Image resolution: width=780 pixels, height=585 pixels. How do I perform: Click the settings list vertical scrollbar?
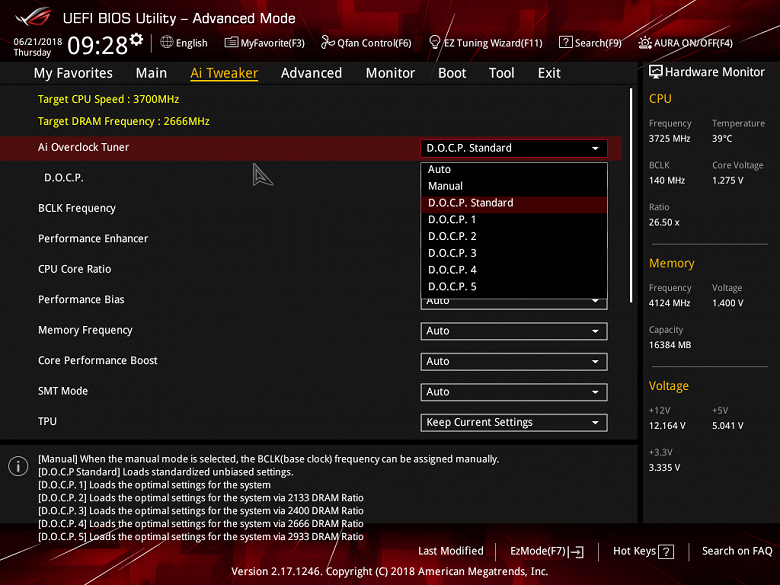point(631,195)
